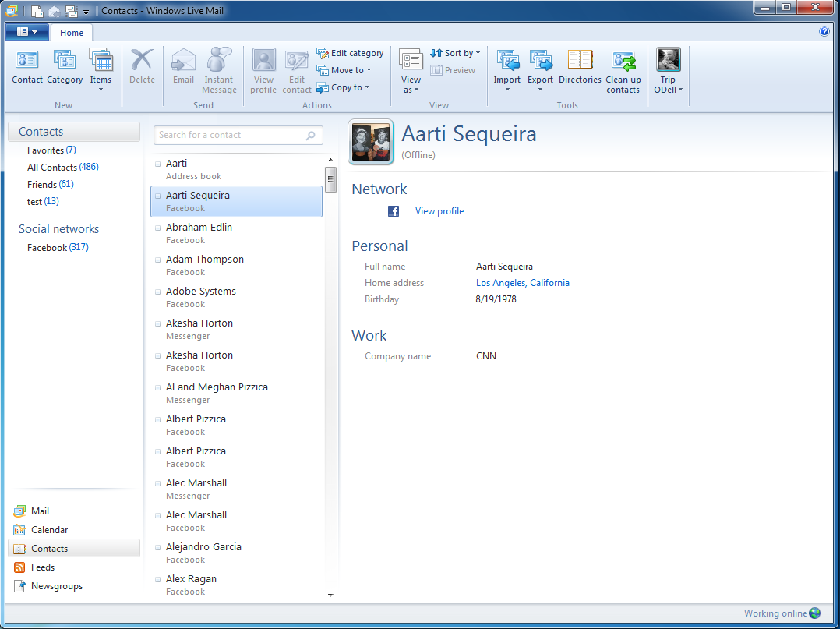The width and height of the screenshot is (840, 629).
Task: Start an Instant Message
Action: click(219, 71)
